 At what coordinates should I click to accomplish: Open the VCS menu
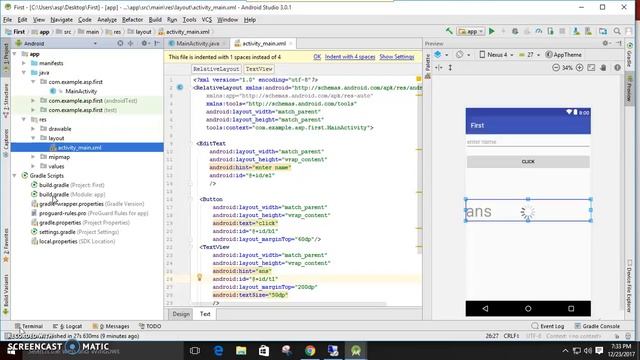click(x=207, y=20)
